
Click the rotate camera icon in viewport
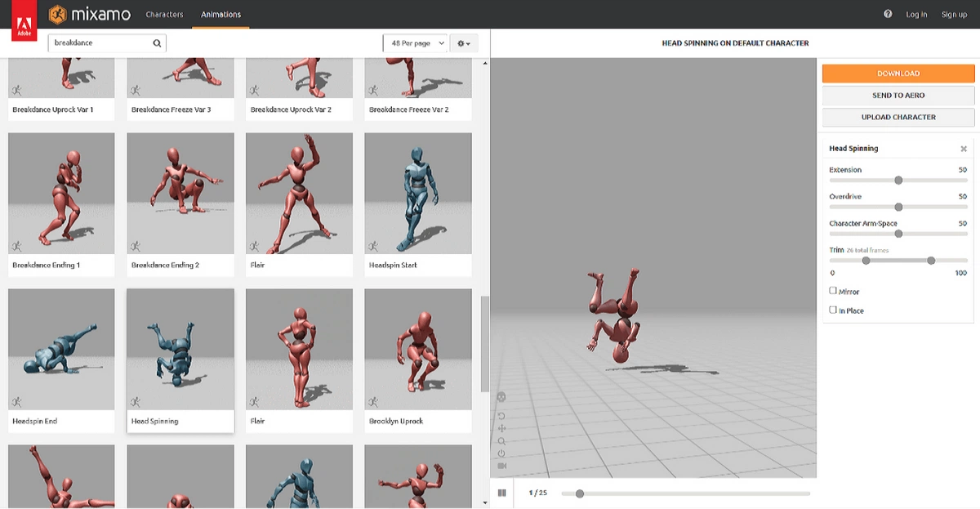point(501,416)
